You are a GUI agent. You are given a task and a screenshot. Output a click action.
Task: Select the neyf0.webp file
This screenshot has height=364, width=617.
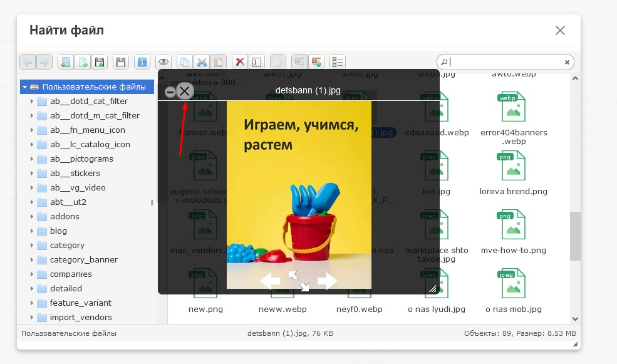[360, 309]
